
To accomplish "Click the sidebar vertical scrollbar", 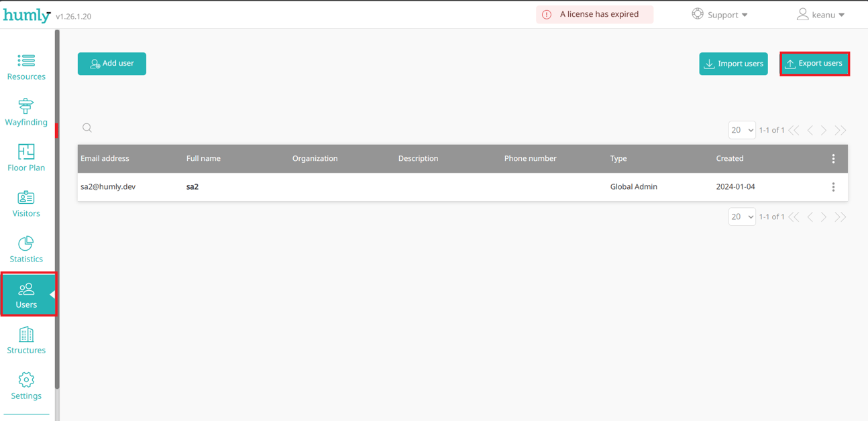I will pyautogui.click(x=57, y=208).
